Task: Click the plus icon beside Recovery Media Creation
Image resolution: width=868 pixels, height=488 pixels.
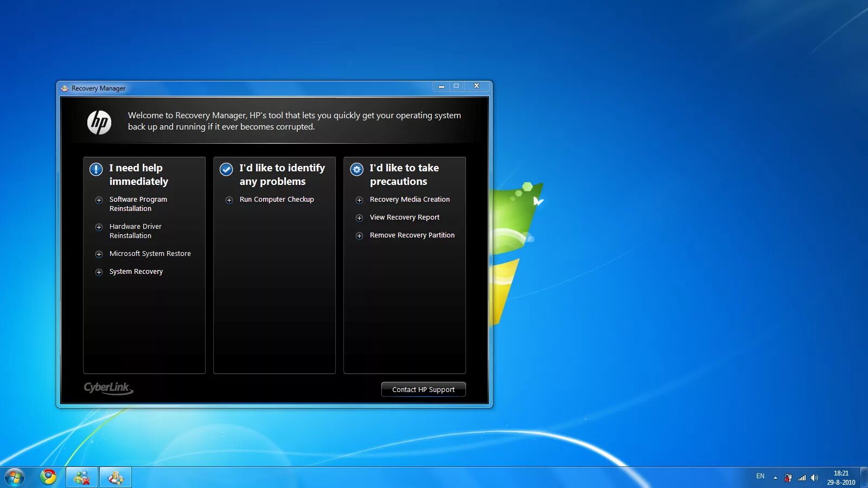Action: tap(359, 200)
